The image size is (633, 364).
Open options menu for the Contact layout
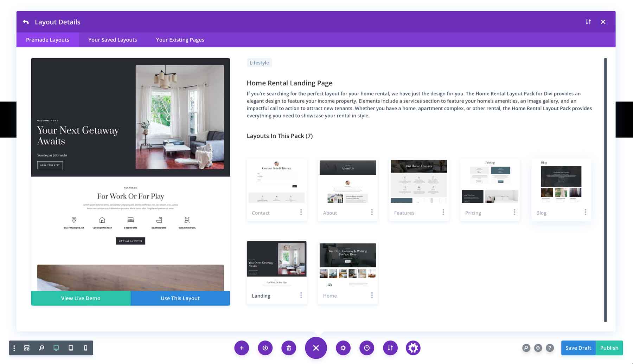click(x=301, y=212)
